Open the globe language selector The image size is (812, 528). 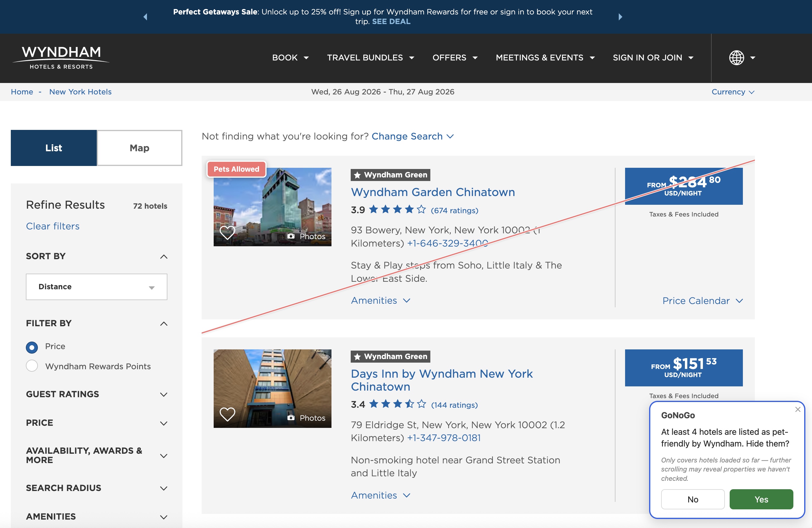[742, 58]
